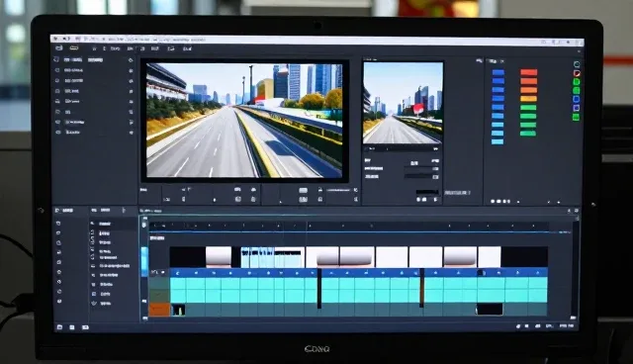Select the highlighted top row in the timeline's left list
The image size is (633, 364).
point(114,224)
